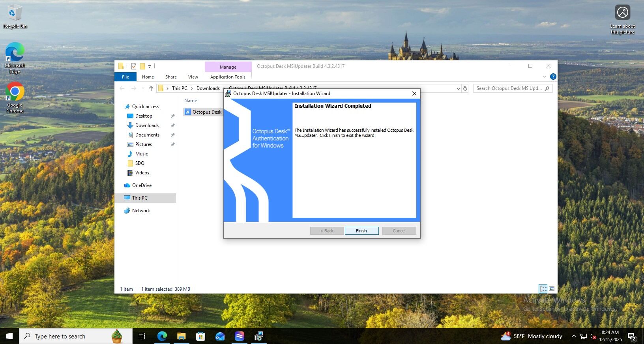Open Task View from the taskbar
Image resolution: width=644 pixels, height=344 pixels.
(142, 336)
